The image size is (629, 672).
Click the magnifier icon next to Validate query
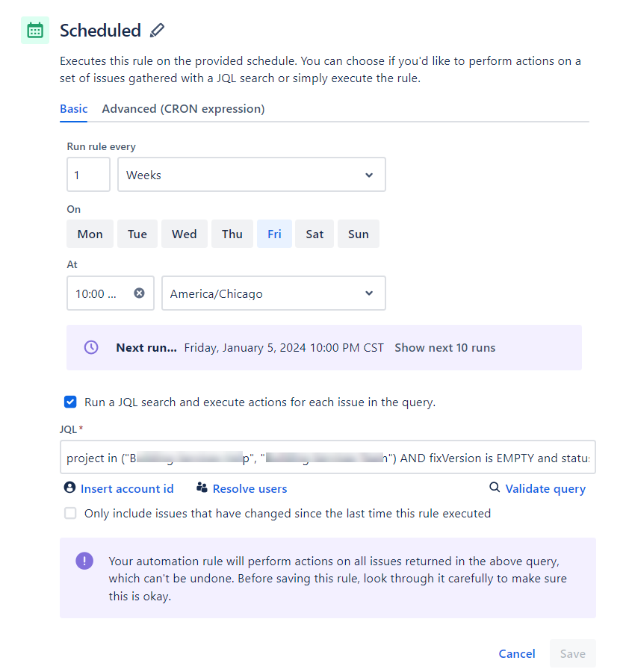(x=494, y=488)
